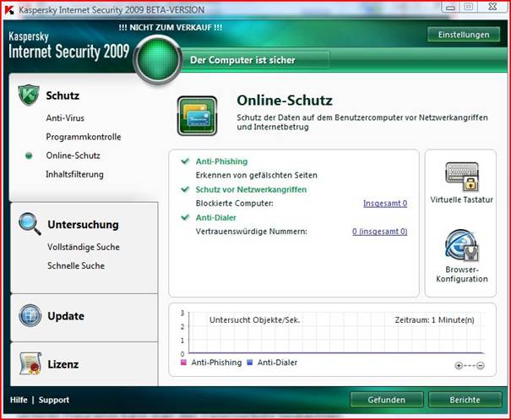The width and height of the screenshot is (511, 420).
Task: Click the blue Anti-Dialer legend swatch
Action: pyautogui.click(x=250, y=363)
